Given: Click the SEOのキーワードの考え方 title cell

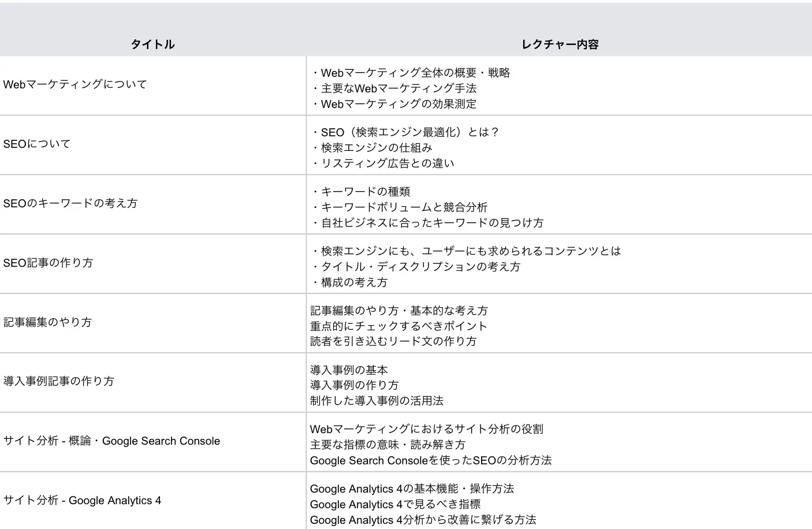Looking at the screenshot, I should tap(70, 203).
